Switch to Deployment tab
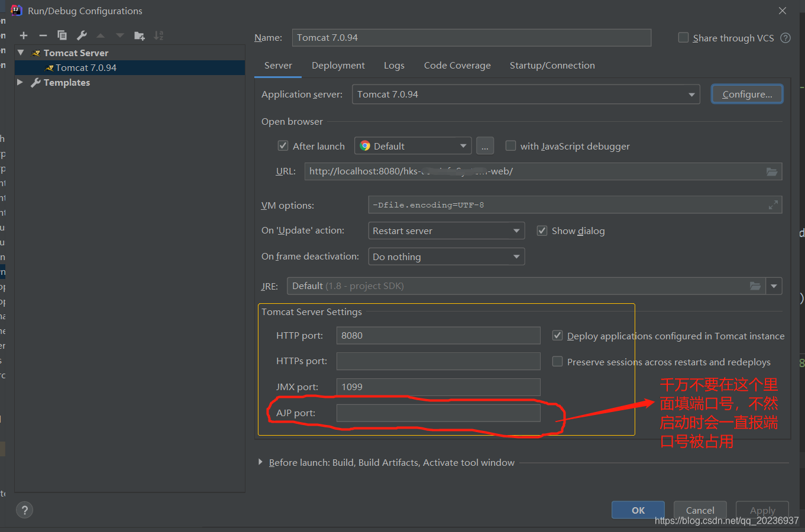Viewport: 805px width, 532px height. pos(338,66)
